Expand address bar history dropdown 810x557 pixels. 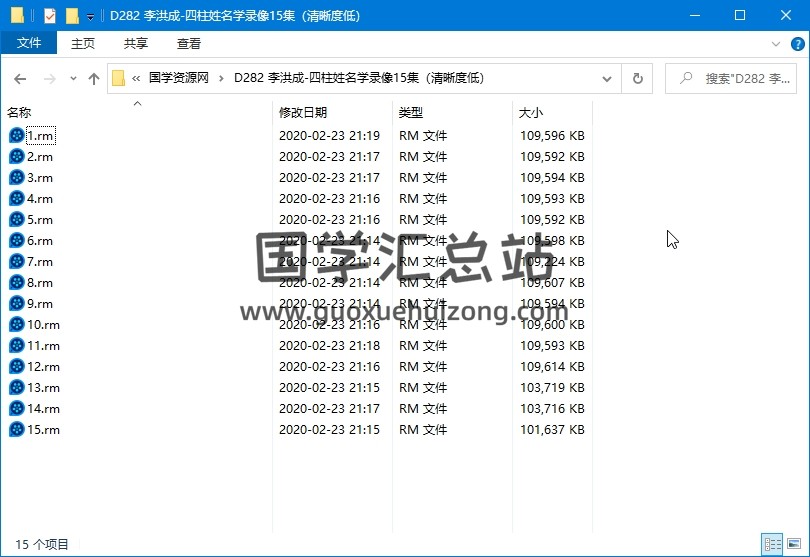607,79
